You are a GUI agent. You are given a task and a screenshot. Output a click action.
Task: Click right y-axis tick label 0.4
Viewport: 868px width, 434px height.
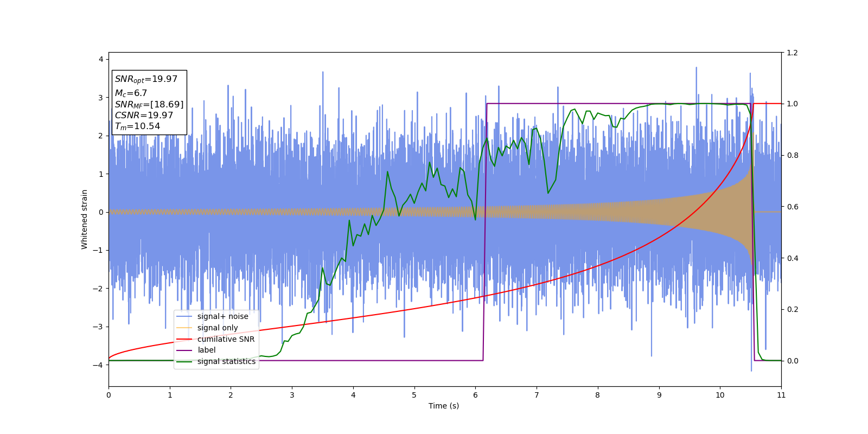[792, 258]
